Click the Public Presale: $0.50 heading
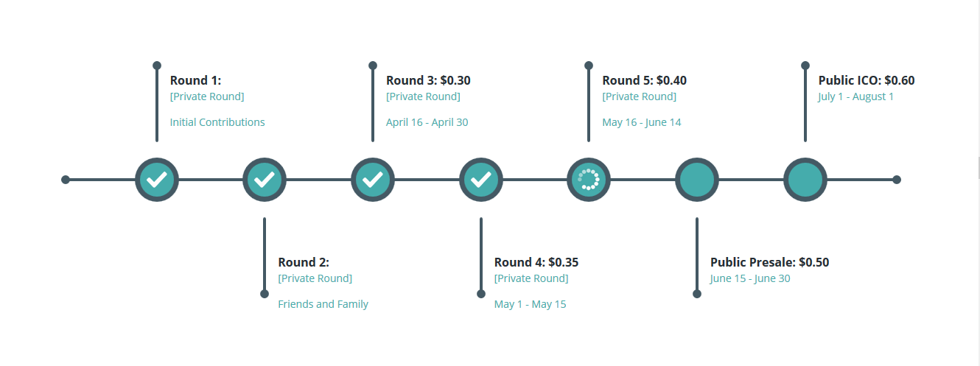 click(769, 262)
